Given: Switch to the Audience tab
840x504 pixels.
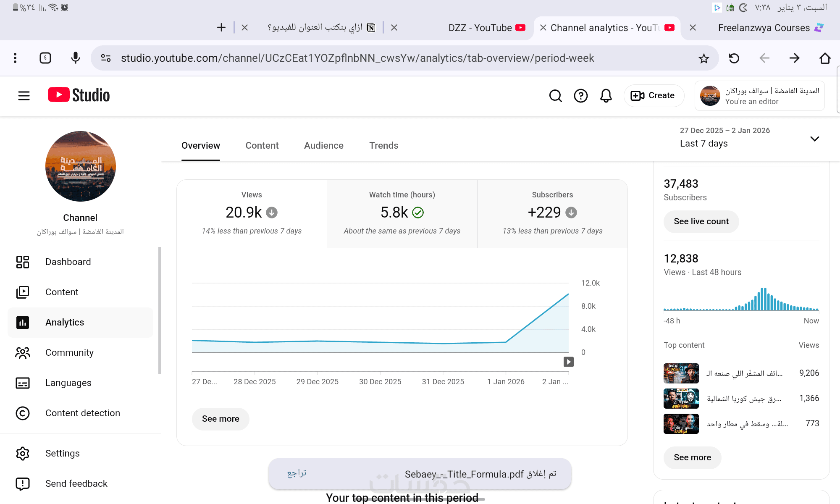Looking at the screenshot, I should pos(323,145).
